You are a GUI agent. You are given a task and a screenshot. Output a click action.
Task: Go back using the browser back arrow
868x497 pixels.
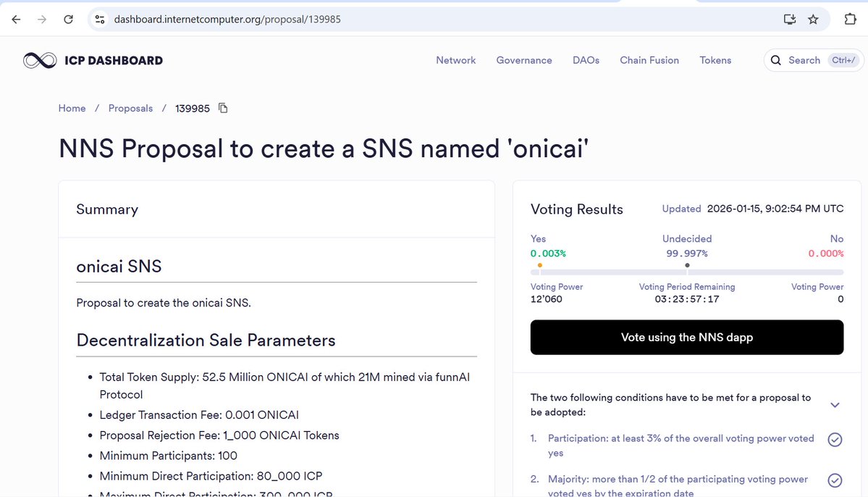[16, 20]
